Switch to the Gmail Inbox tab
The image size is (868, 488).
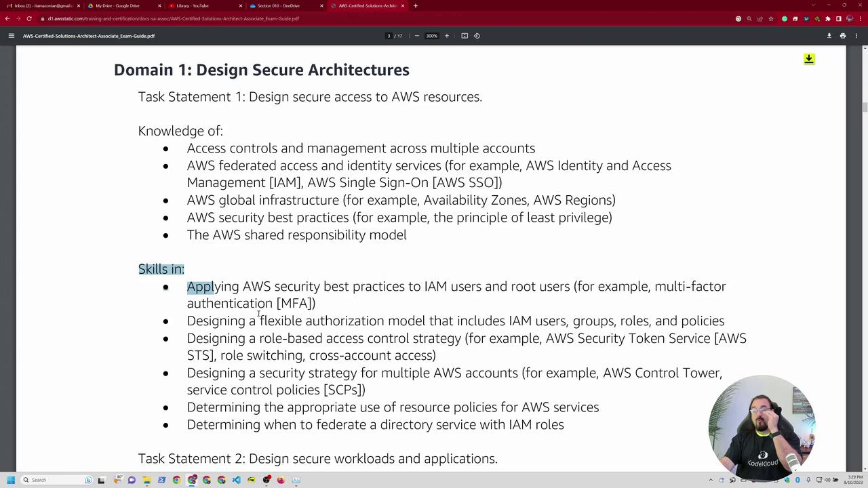(x=42, y=5)
